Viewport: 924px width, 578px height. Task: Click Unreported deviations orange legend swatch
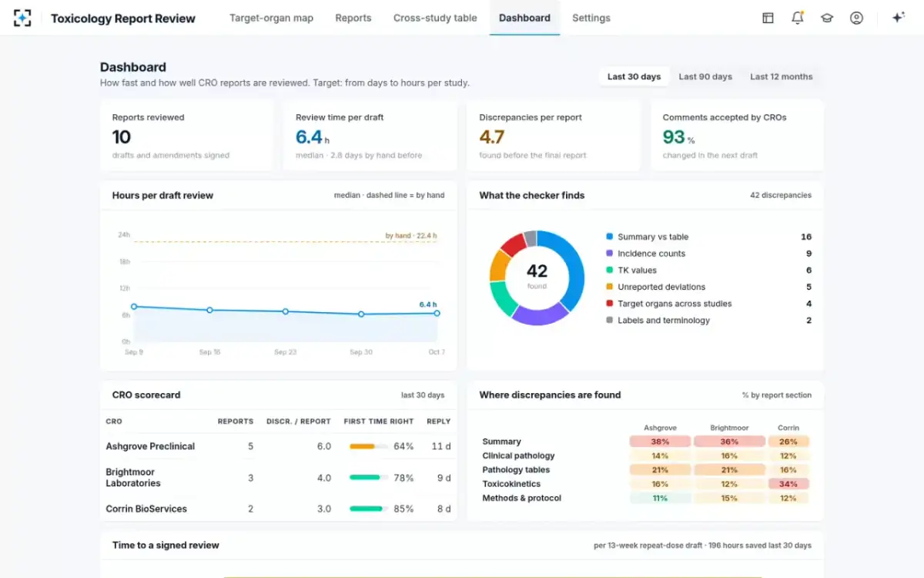click(610, 287)
